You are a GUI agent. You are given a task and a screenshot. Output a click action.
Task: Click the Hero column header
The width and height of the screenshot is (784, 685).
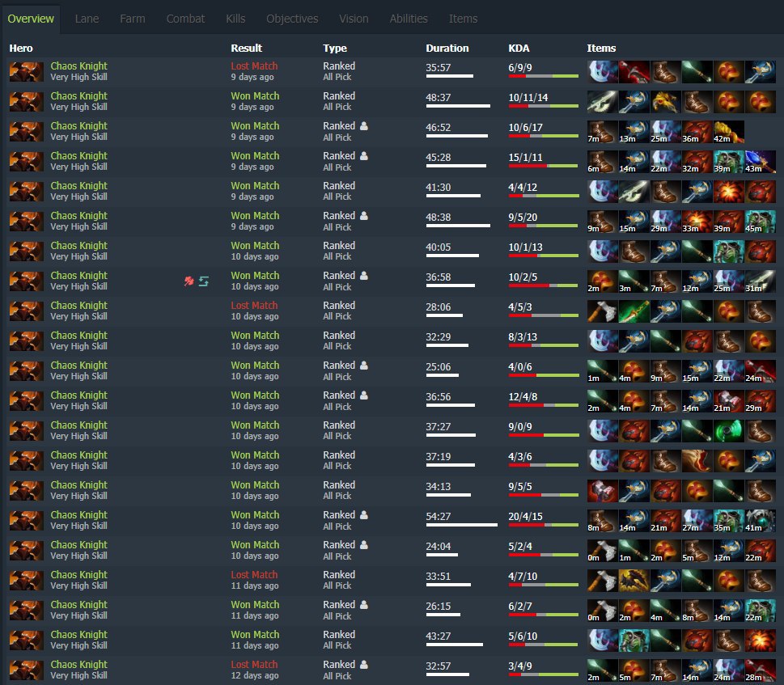21,48
